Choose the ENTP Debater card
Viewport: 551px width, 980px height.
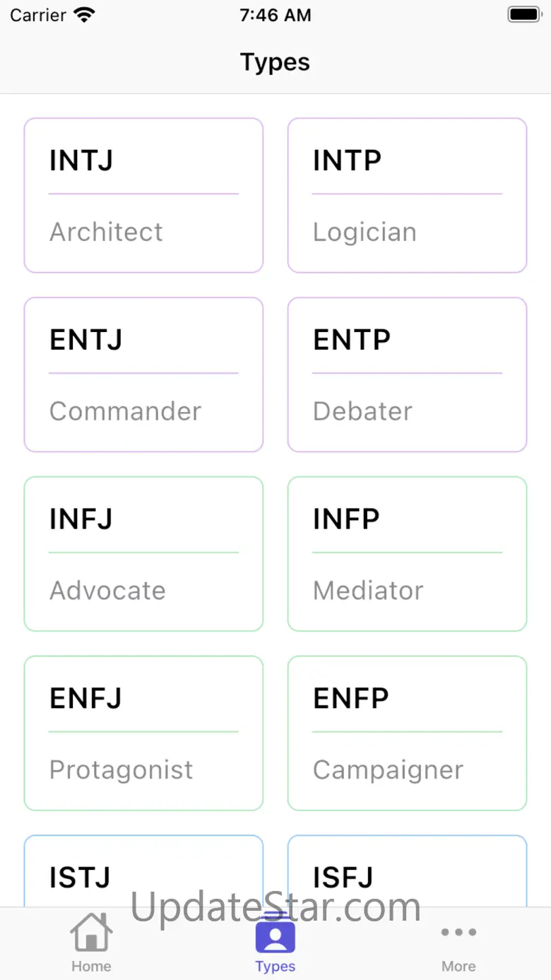407,374
